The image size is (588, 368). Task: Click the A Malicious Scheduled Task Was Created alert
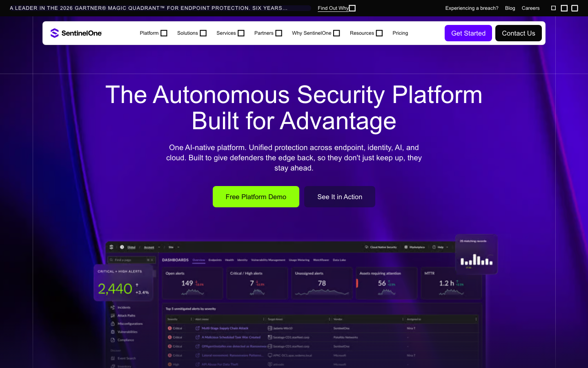click(231, 337)
